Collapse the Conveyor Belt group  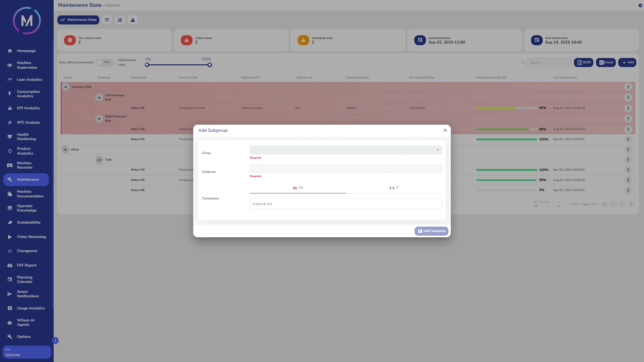click(66, 87)
